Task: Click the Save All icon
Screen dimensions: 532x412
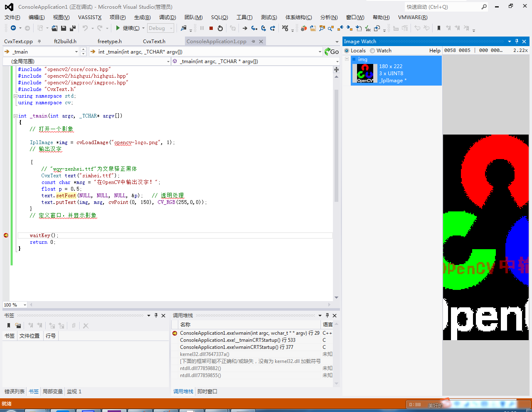Action: coord(73,28)
